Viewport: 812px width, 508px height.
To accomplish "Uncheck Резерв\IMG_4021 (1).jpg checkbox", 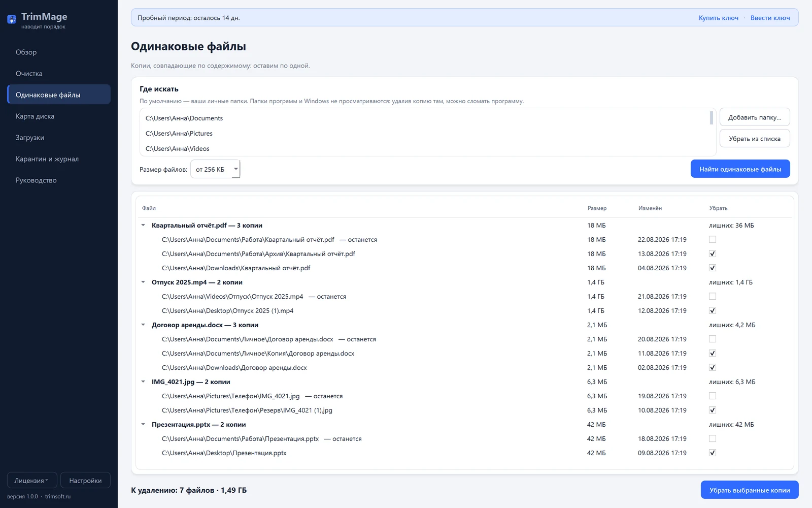I will click(x=713, y=410).
